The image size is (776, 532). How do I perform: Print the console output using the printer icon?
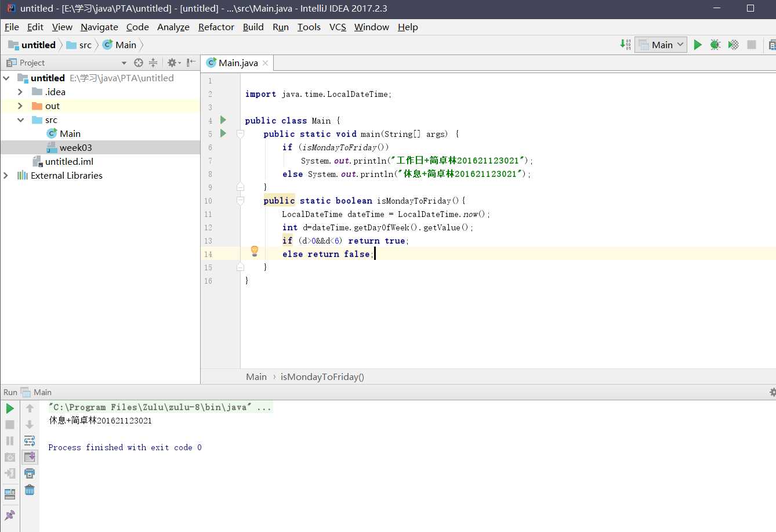(x=30, y=473)
